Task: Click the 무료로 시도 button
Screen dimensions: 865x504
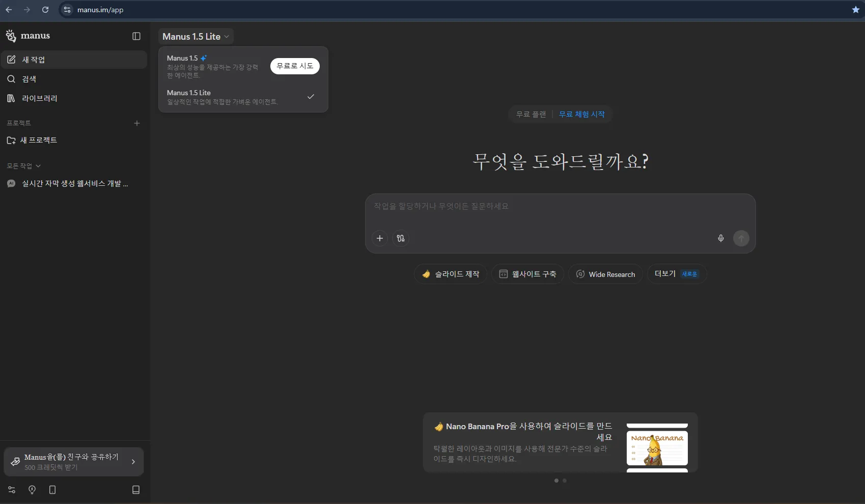Action: click(294, 66)
